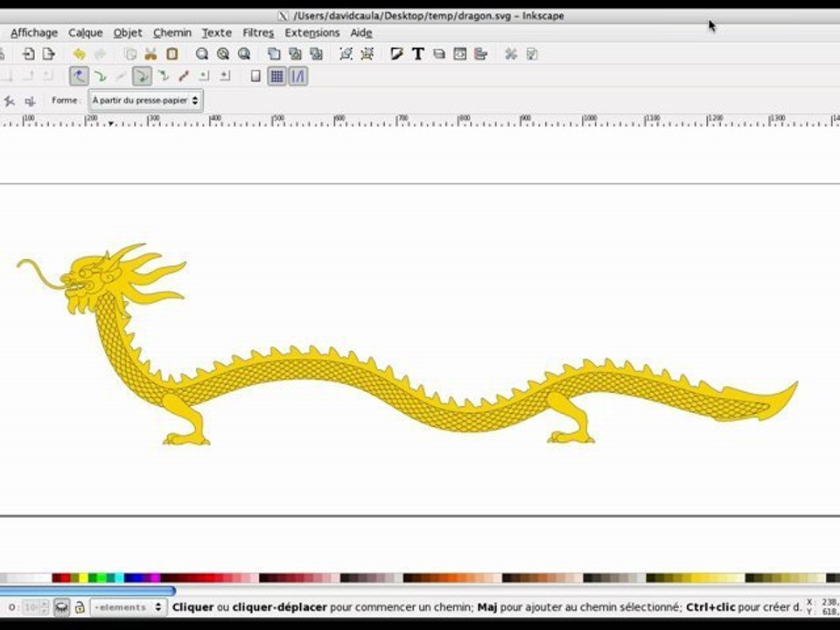This screenshot has height=630, width=840.
Task: Click the Group objects icon
Action: click(346, 53)
